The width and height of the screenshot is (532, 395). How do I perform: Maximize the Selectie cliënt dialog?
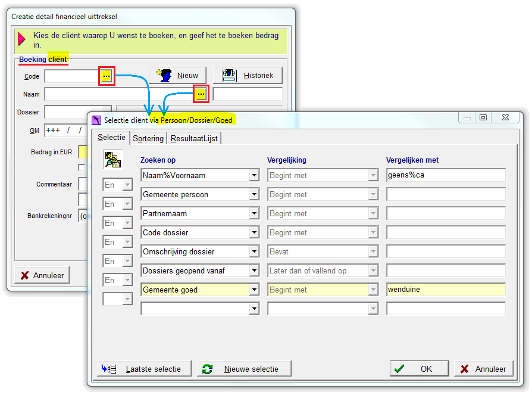(483, 117)
